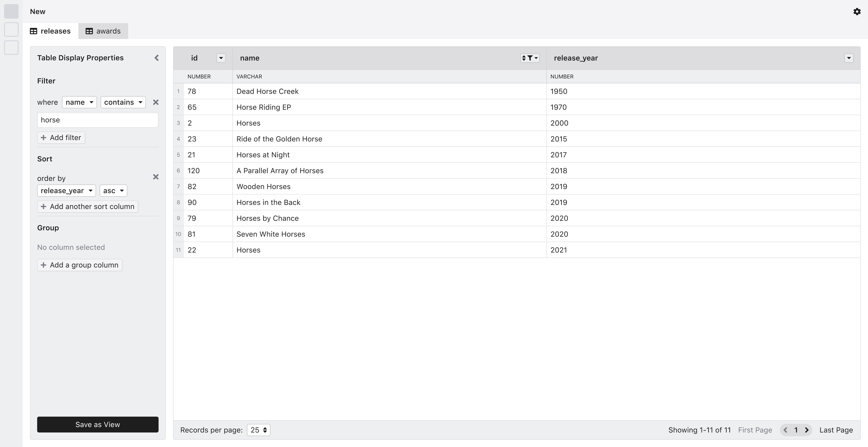
Task: Open the filter column 'name' dropdown
Action: [x=79, y=102]
